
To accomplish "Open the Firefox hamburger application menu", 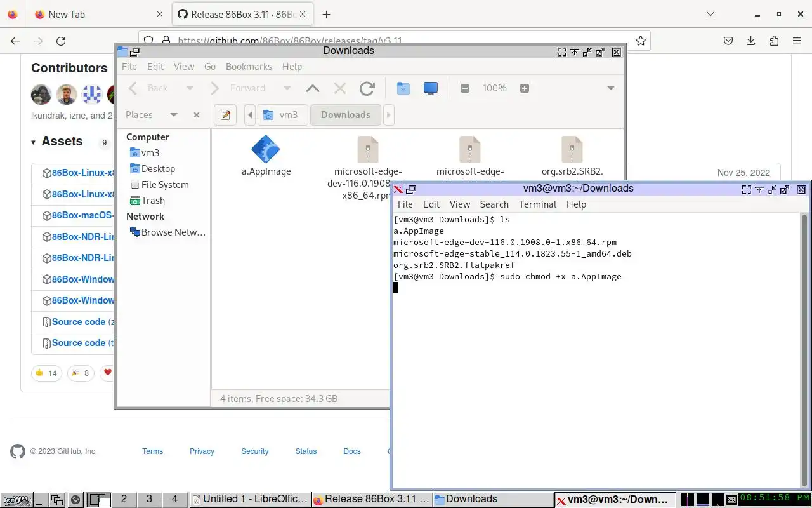I will point(797,41).
